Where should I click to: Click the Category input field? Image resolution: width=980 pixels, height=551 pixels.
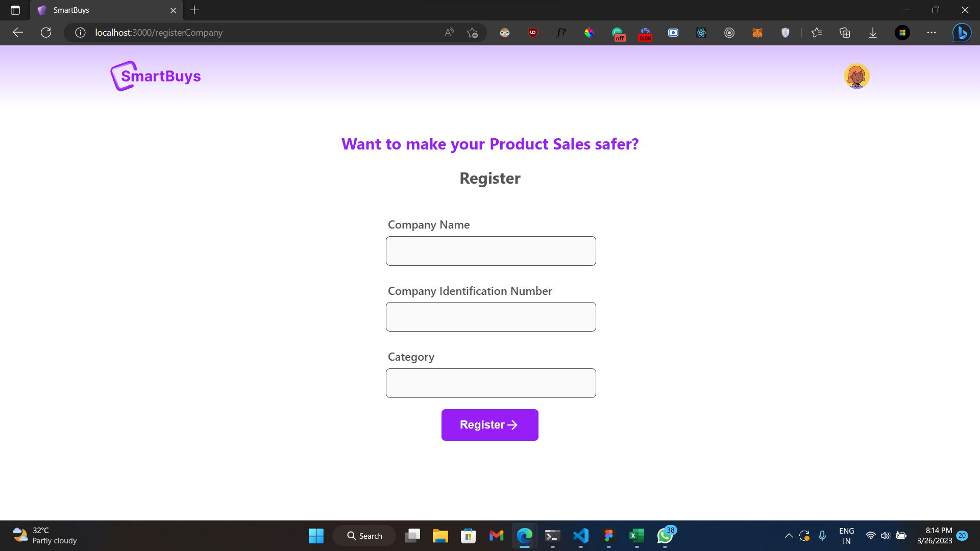pyautogui.click(x=491, y=383)
